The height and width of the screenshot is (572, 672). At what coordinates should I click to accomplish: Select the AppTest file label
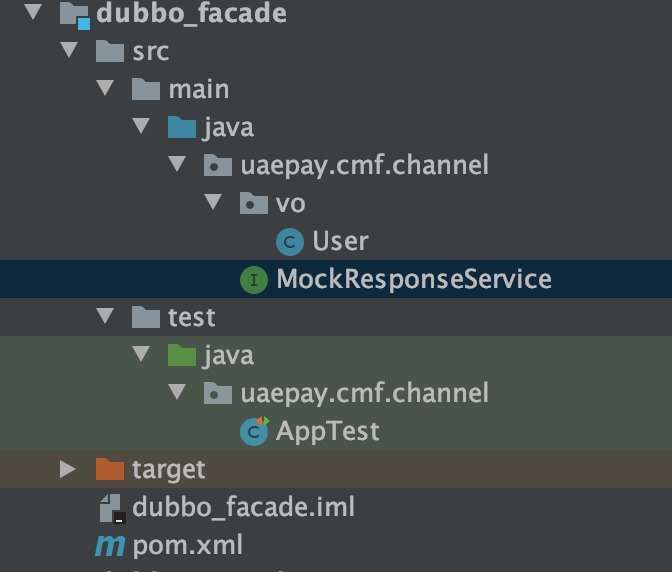pyautogui.click(x=327, y=431)
